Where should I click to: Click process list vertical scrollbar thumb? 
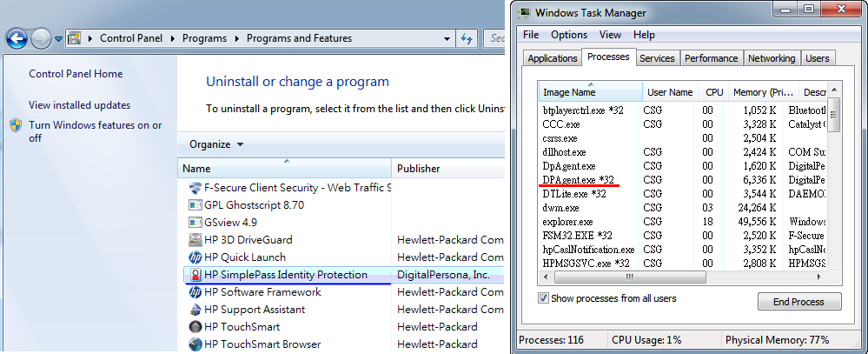833,115
